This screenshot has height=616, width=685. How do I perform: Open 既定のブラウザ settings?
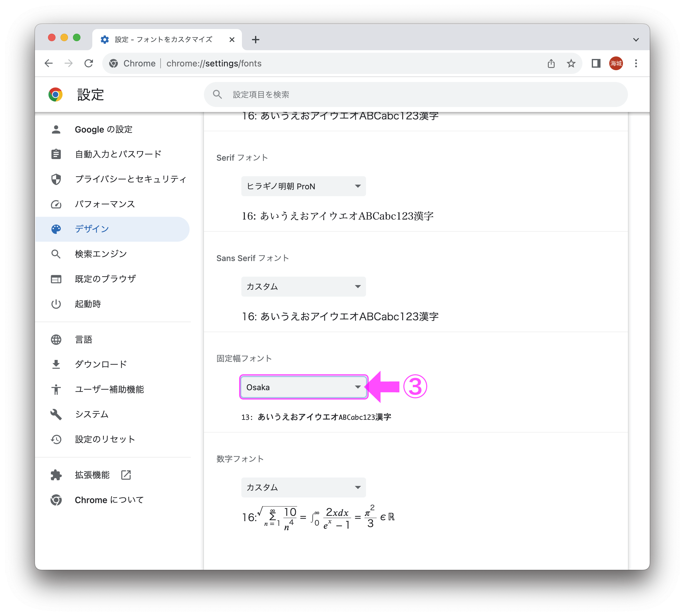pos(113,279)
